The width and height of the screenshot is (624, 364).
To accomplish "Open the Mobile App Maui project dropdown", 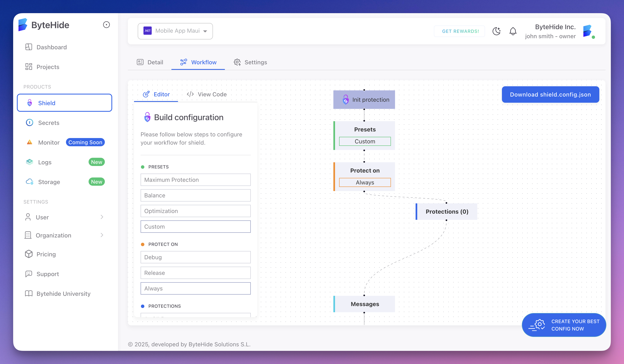I will 175,31.
